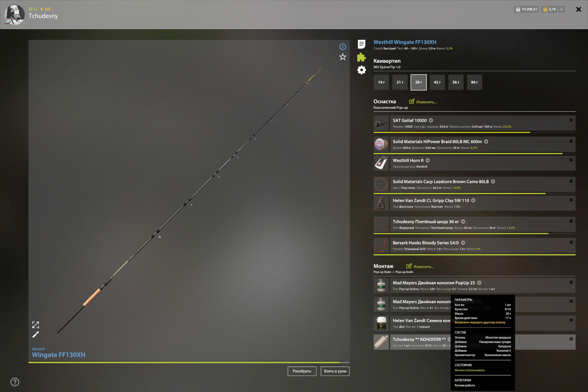Click Изменить next to Монтаж

(420, 266)
